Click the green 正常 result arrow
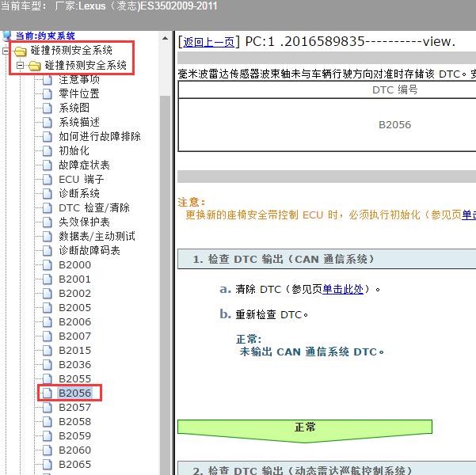Image resolution: width=476 pixels, height=475 pixels. [x=305, y=431]
